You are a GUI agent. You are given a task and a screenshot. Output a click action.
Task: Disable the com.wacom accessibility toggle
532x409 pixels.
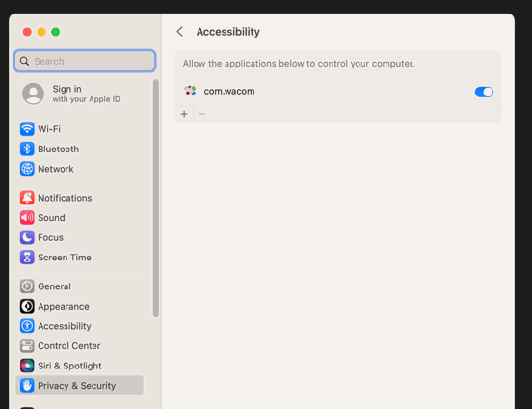point(484,92)
